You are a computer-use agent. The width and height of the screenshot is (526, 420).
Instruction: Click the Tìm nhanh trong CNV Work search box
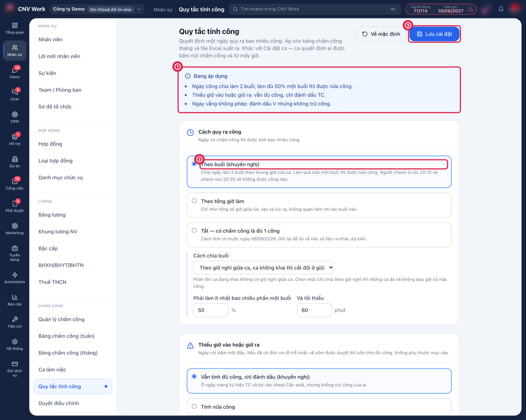[x=315, y=9]
